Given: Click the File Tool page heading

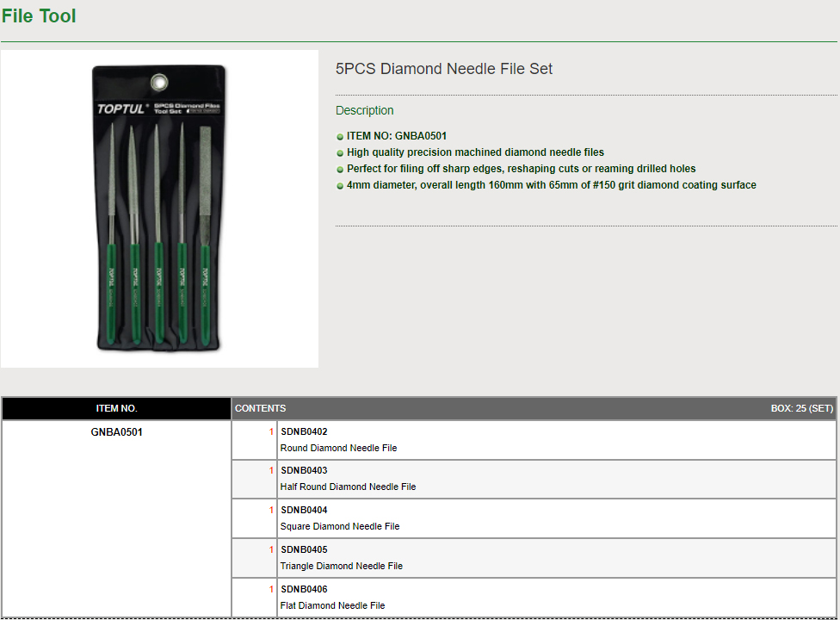Looking at the screenshot, I should 39,16.
